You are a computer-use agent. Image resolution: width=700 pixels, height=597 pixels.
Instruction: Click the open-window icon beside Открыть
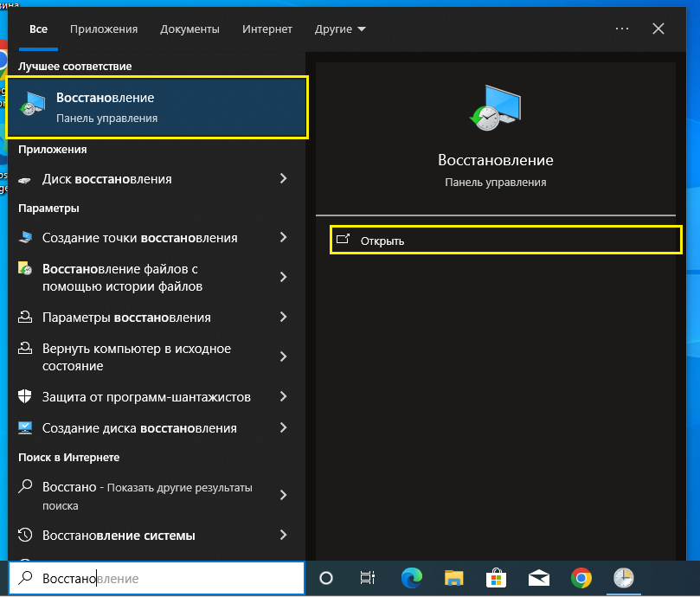pos(343,239)
